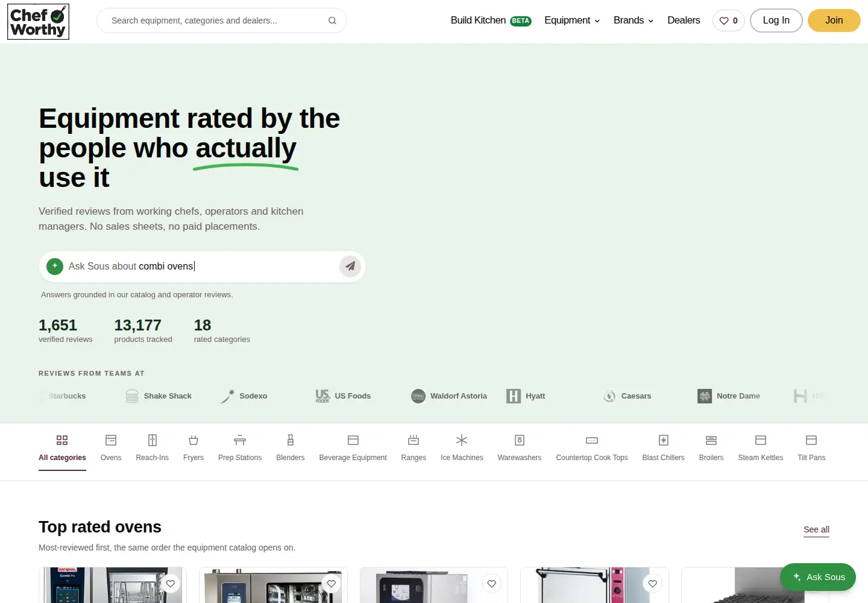Select the Warewashers category
The image size is (868, 603).
[520, 448]
